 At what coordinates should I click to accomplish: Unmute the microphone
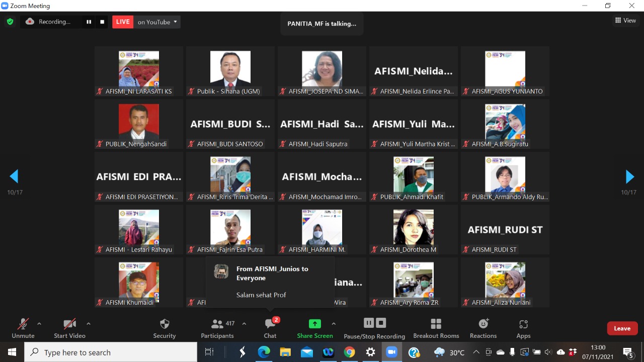tap(23, 324)
